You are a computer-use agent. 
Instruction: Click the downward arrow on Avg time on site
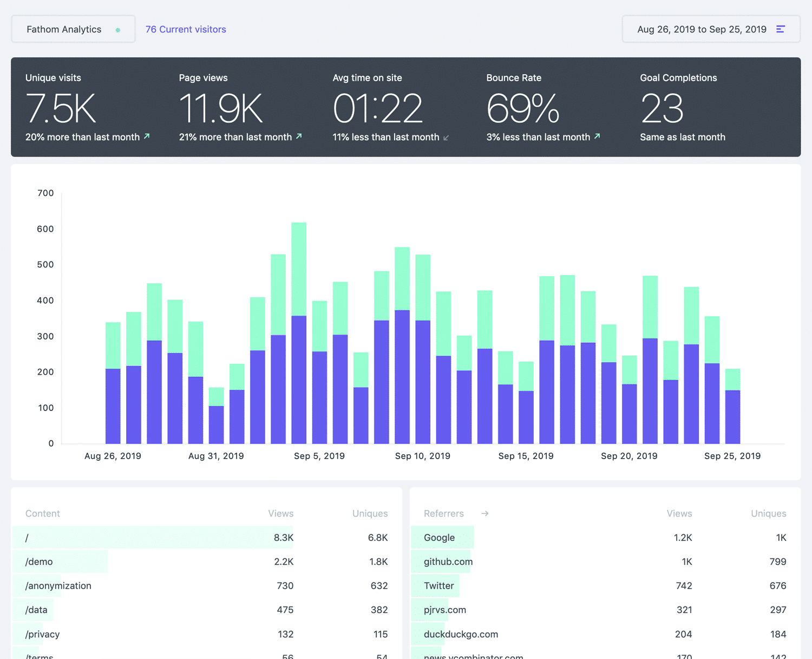[446, 138]
